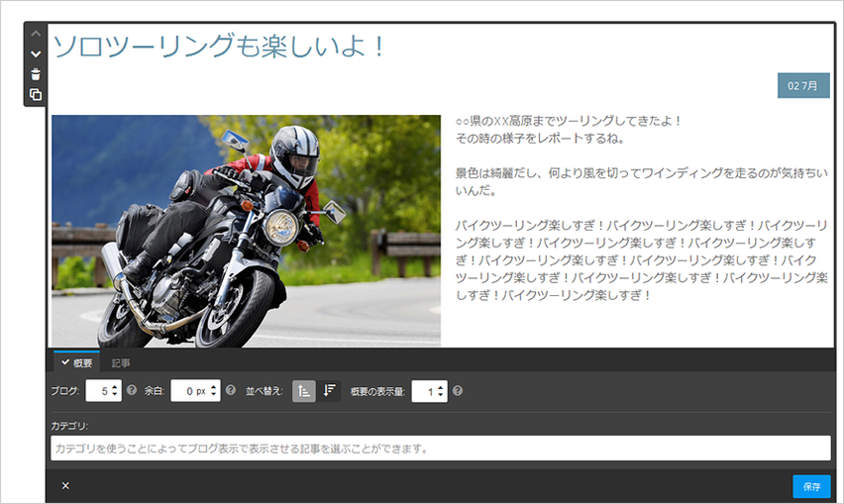Click the 並べ替え label

264,391
